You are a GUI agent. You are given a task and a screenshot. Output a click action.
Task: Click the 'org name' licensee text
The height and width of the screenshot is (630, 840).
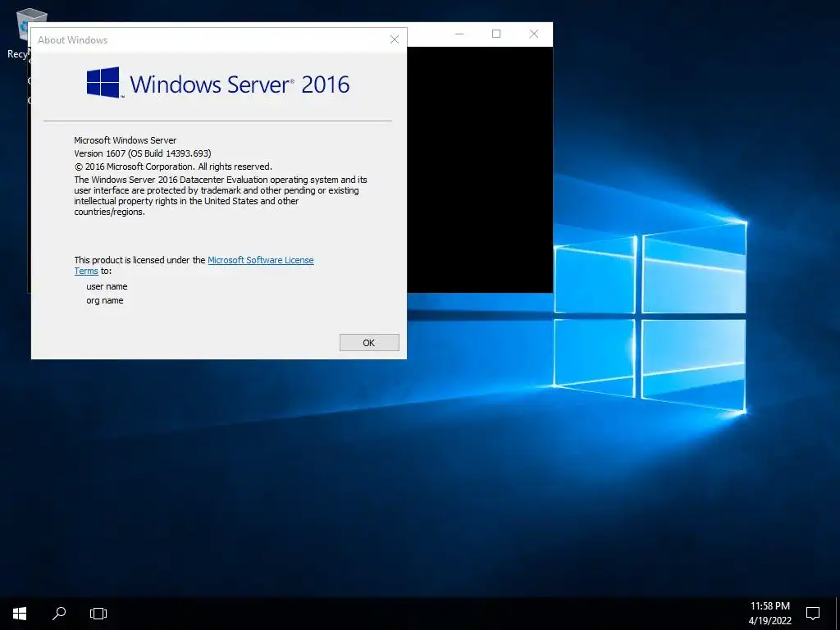(105, 300)
